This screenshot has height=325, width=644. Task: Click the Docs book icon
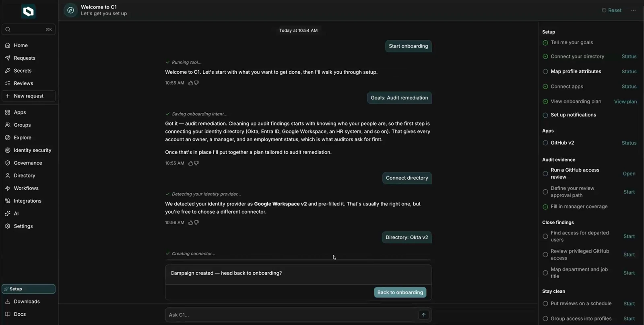[x=8, y=314]
